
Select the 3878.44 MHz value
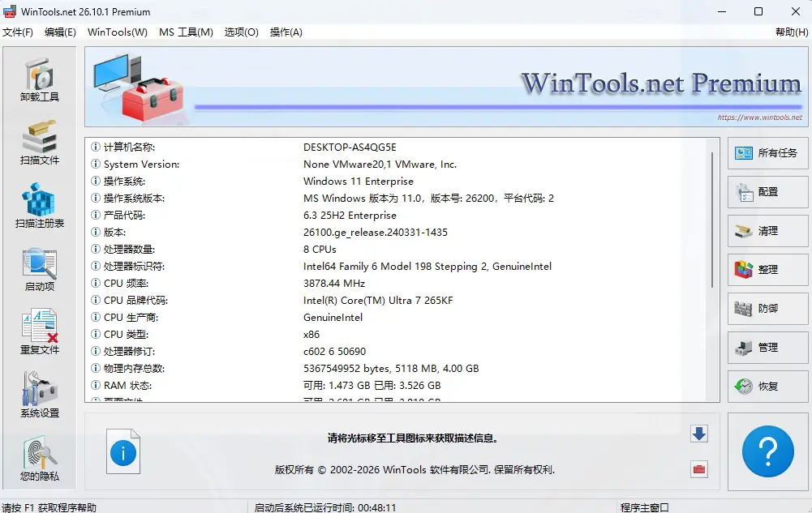click(334, 283)
